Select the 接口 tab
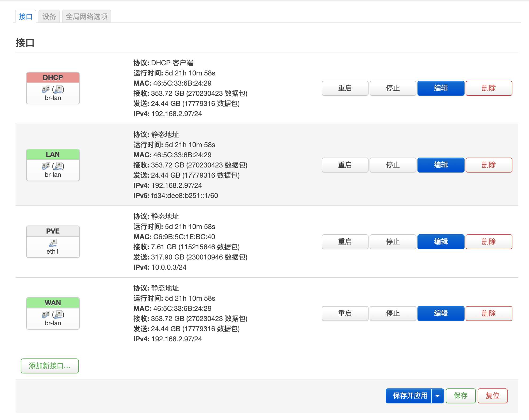 click(25, 17)
